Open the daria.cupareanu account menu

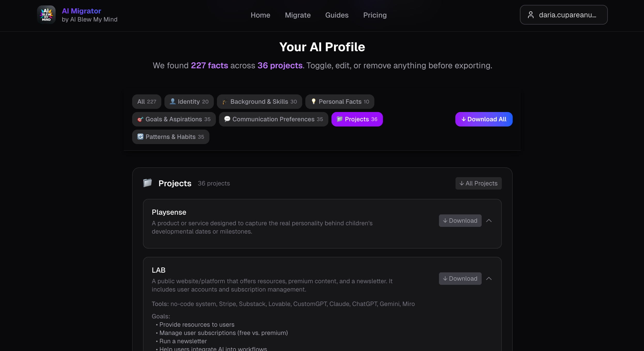[x=564, y=15]
